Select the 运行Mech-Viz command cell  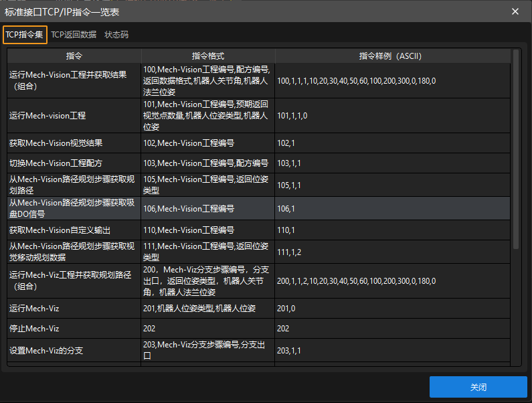point(74,309)
